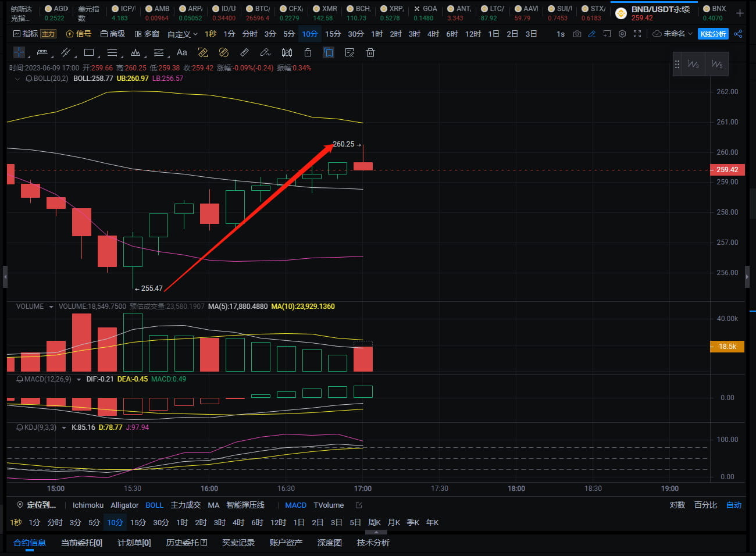Open the 账户资产 tab
The width and height of the screenshot is (756, 556).
tap(286, 542)
